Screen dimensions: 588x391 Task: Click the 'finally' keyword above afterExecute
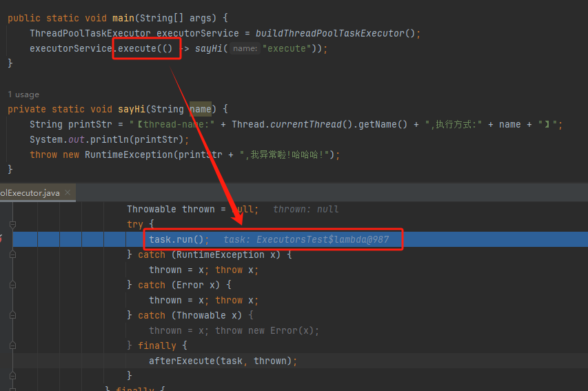pyautogui.click(x=156, y=345)
